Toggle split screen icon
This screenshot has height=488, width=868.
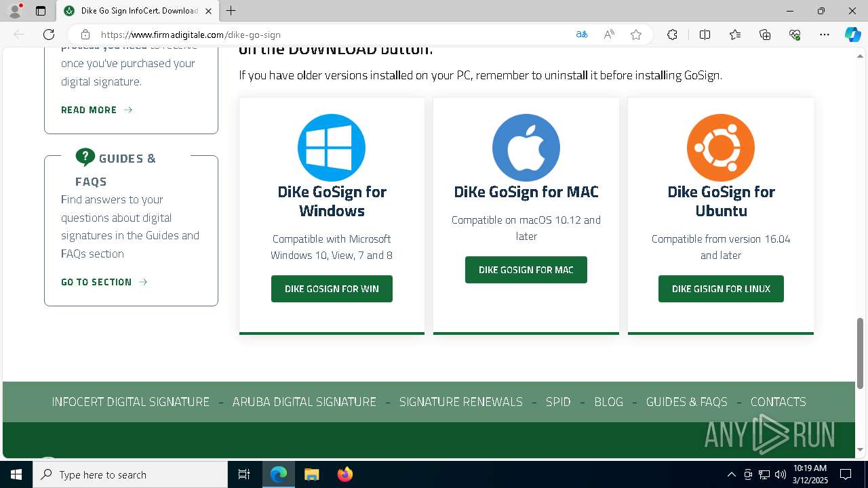click(x=705, y=35)
